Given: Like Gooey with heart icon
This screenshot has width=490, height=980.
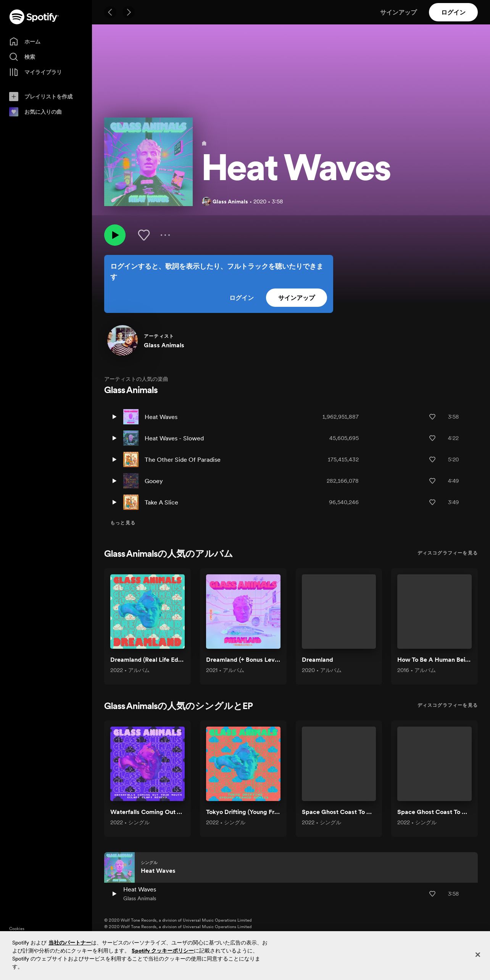Looking at the screenshot, I should [432, 481].
